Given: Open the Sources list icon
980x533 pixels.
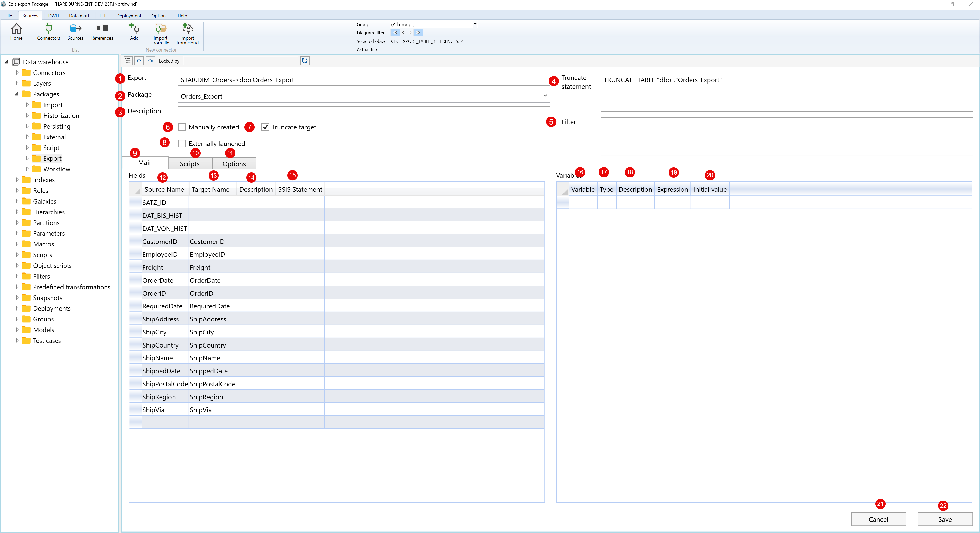Looking at the screenshot, I should click(x=75, y=32).
